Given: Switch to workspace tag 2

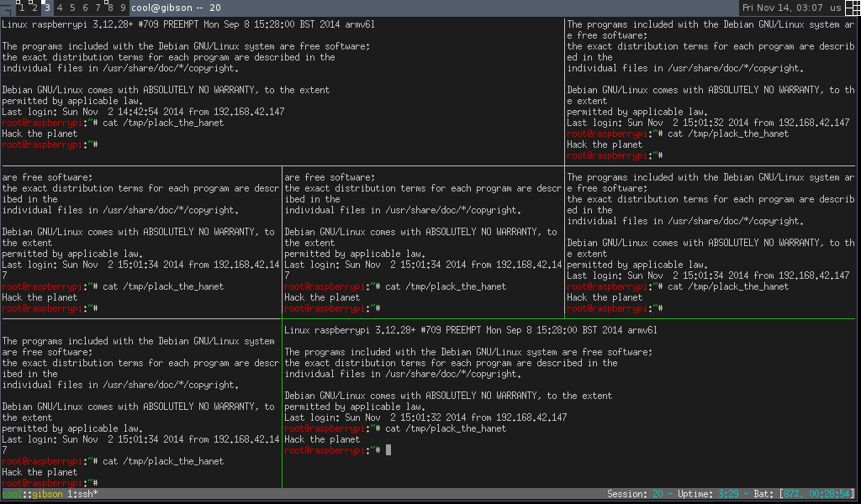Looking at the screenshot, I should [34, 8].
